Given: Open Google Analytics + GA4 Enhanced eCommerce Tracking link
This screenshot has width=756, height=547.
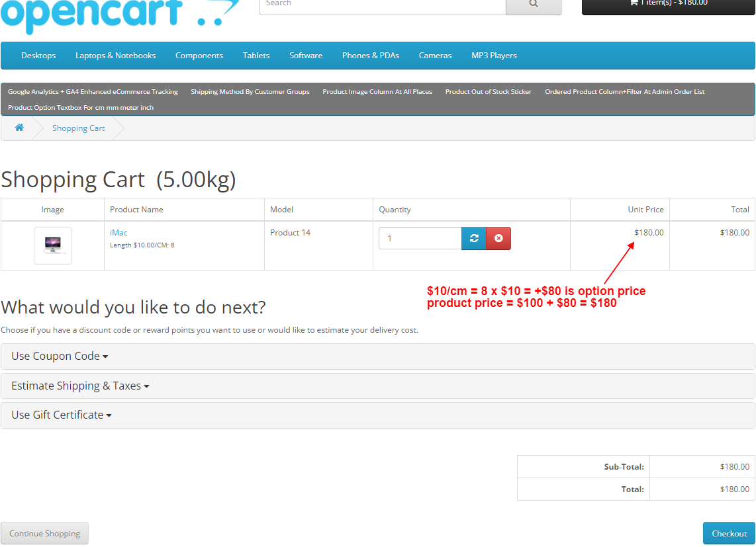Looking at the screenshot, I should pos(93,91).
